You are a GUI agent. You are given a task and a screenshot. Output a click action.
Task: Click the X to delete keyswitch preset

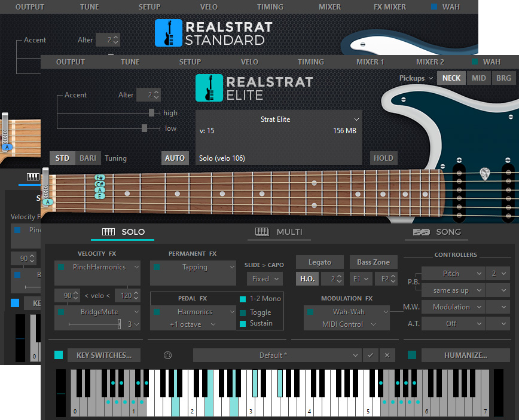[x=387, y=355]
